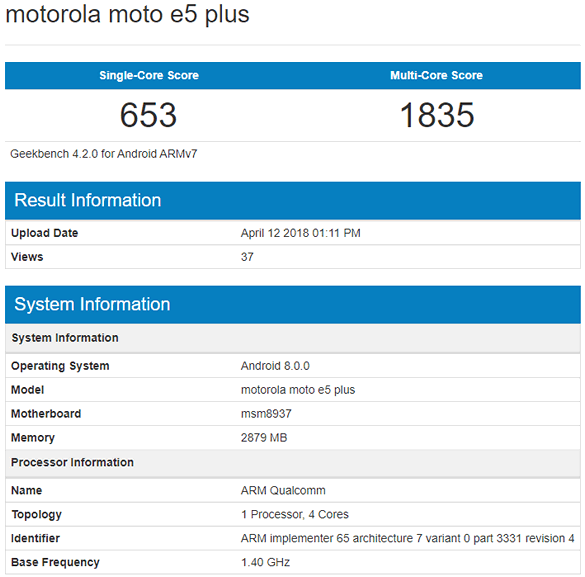Click the Base Frequency label
Viewport: 585px width, 577px height.
55,562
